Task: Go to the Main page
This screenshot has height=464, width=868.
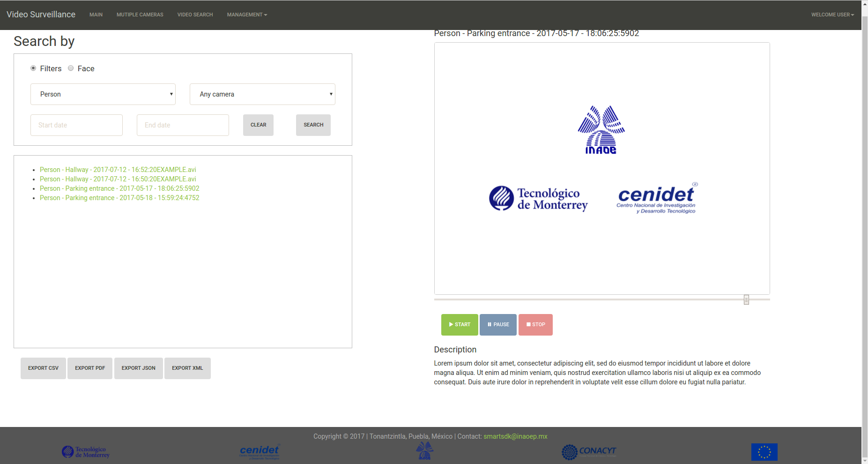Action: point(96,15)
